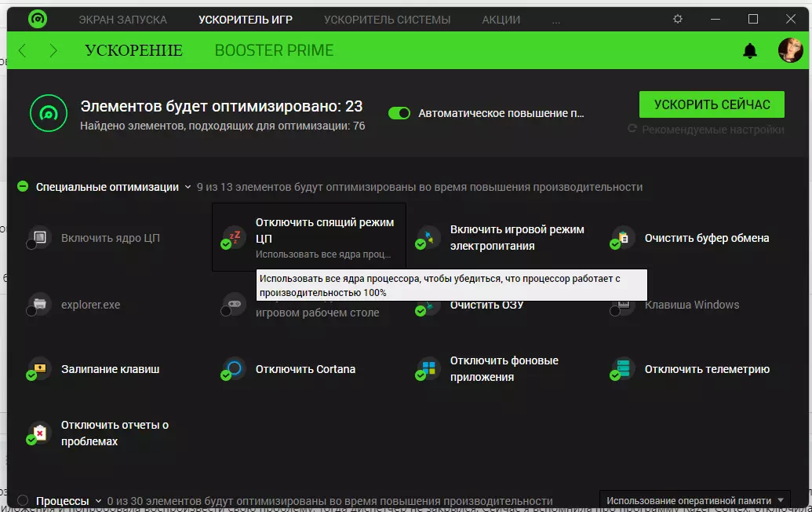Click Залипание клавиш label
This screenshot has height=512, width=812.
pos(111,369)
